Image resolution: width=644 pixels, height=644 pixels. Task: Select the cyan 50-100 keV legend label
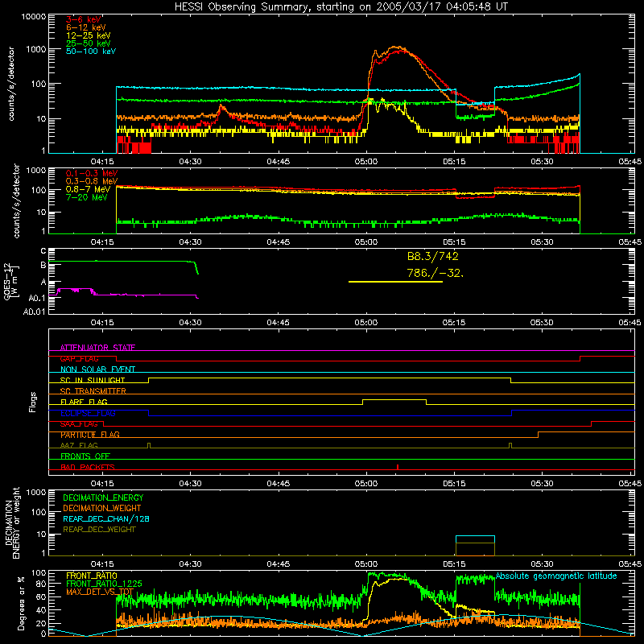91,52
